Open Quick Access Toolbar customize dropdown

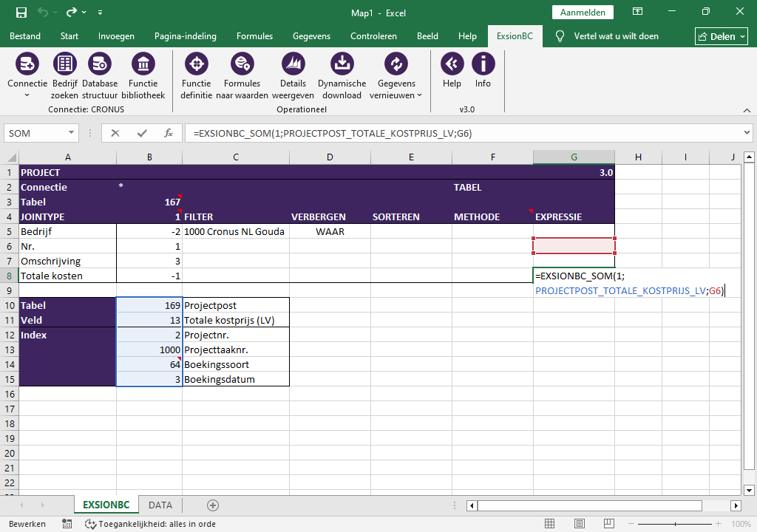[100, 13]
